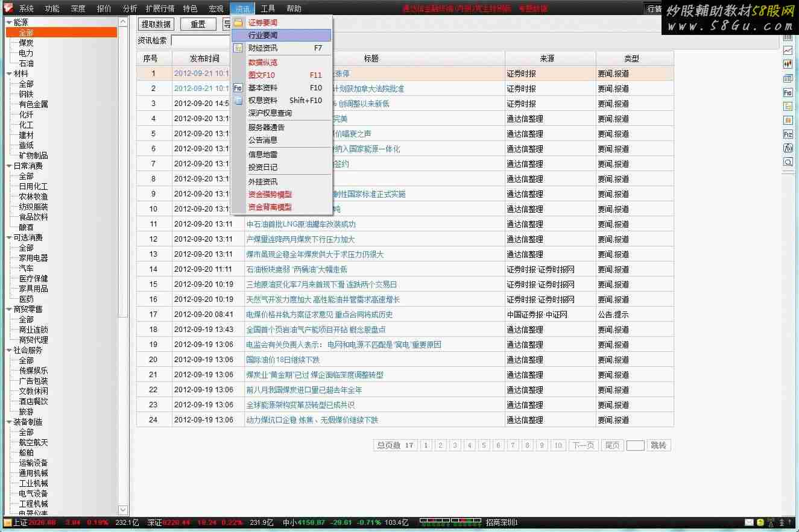Screen dimensions: 799x532
Task: Click the page number jump input box
Action: point(635,445)
